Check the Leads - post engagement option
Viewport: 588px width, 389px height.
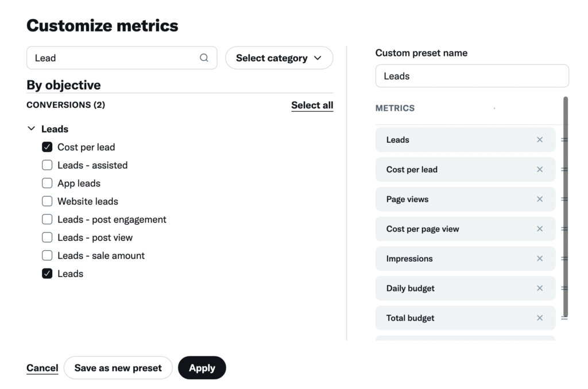[x=47, y=219]
